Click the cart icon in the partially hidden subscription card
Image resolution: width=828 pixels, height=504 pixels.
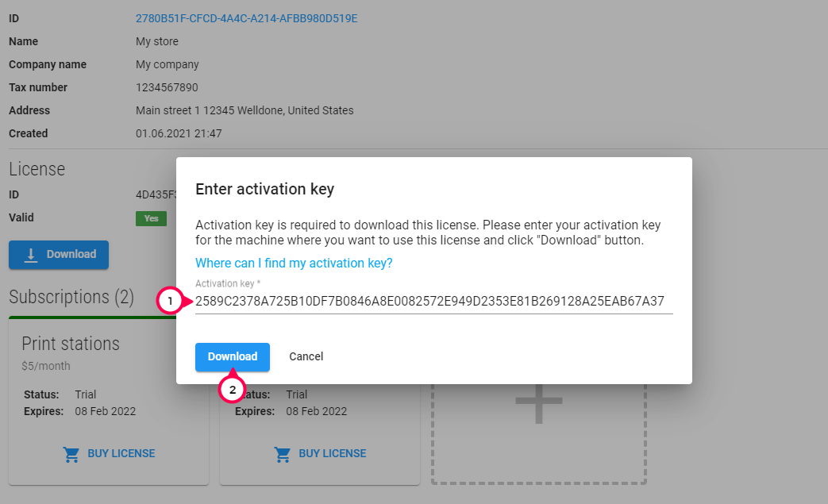(x=282, y=454)
